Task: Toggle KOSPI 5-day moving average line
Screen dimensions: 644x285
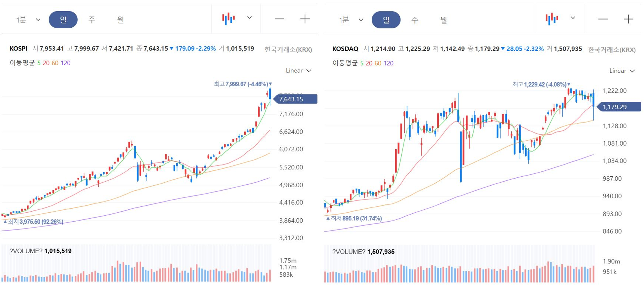Action: 39,63
